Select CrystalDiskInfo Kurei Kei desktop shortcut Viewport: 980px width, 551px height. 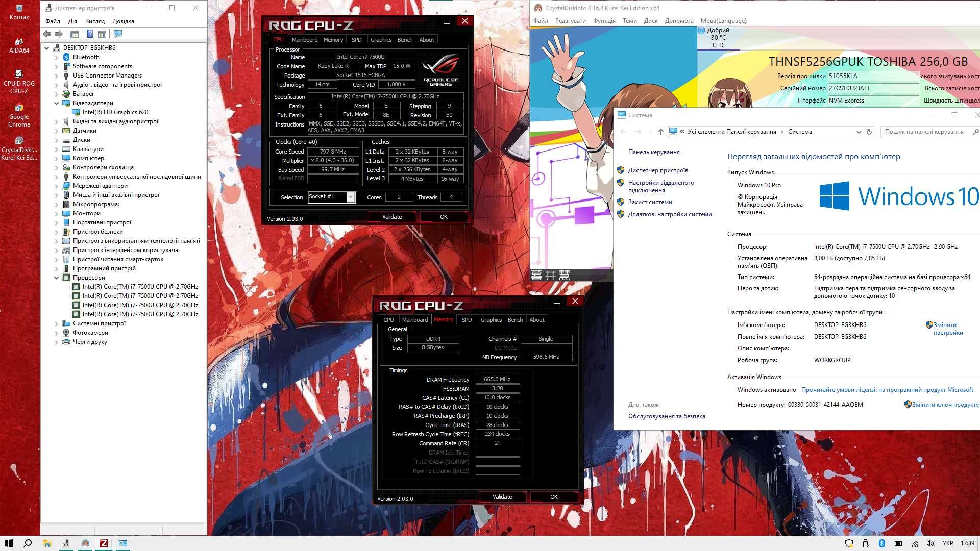pos(19,148)
